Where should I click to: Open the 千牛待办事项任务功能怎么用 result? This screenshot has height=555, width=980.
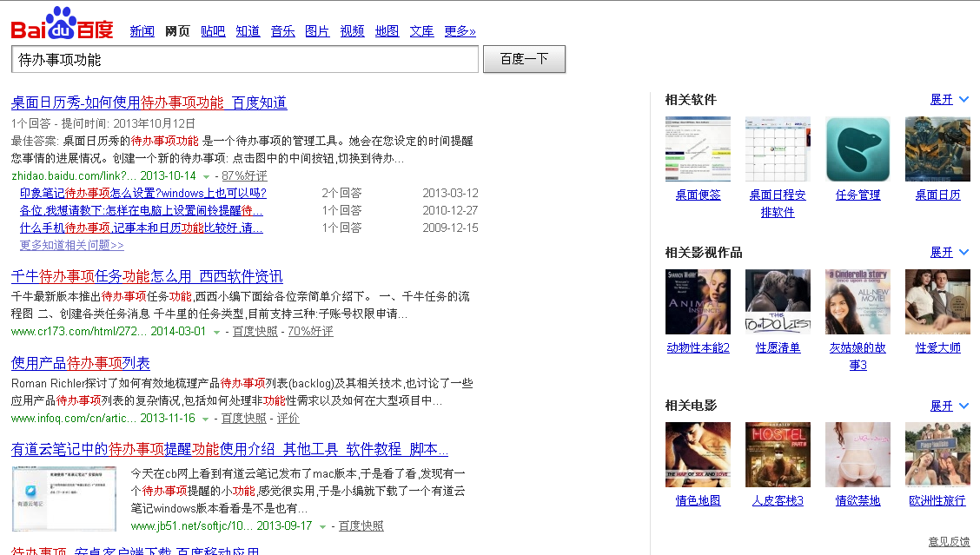(147, 277)
